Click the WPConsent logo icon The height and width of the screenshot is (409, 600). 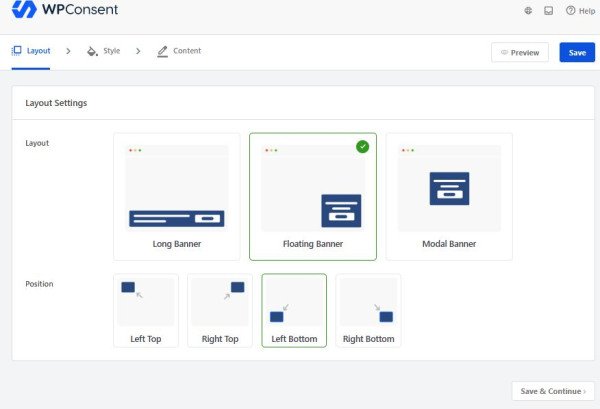pos(24,8)
